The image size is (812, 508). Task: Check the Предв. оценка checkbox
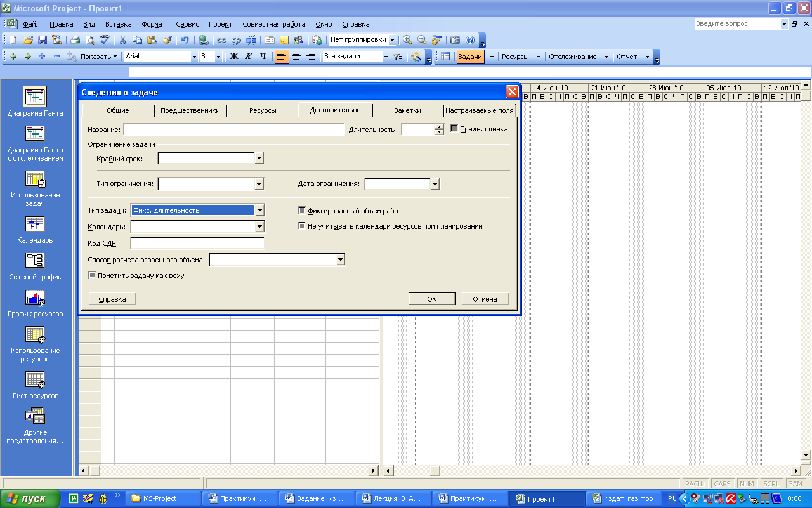pos(454,129)
